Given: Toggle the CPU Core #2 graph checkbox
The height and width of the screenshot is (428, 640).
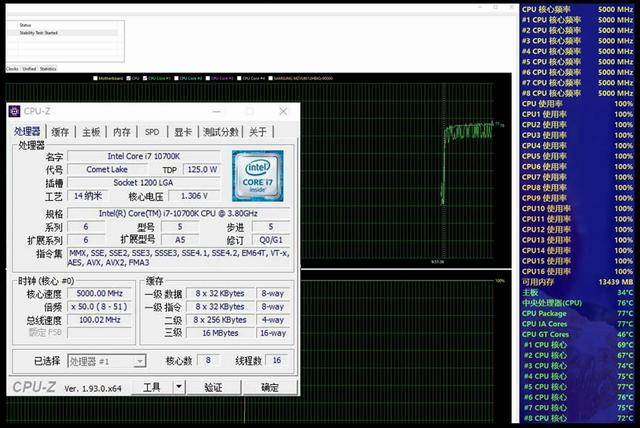Looking at the screenshot, I should [177, 77].
